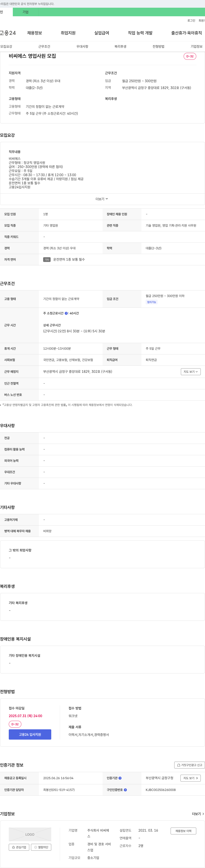Click 비희망 in 병역 대체 복무자 채용
205x868 pixels.
[x=47, y=531]
